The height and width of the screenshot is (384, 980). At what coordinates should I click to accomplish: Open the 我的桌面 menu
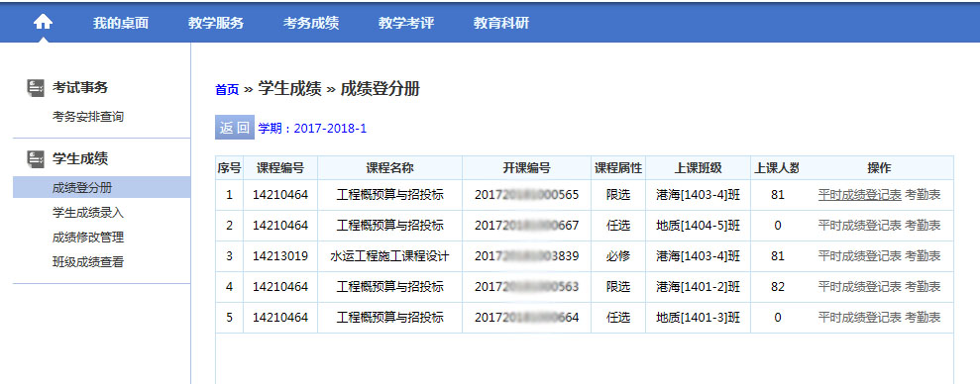tap(121, 23)
